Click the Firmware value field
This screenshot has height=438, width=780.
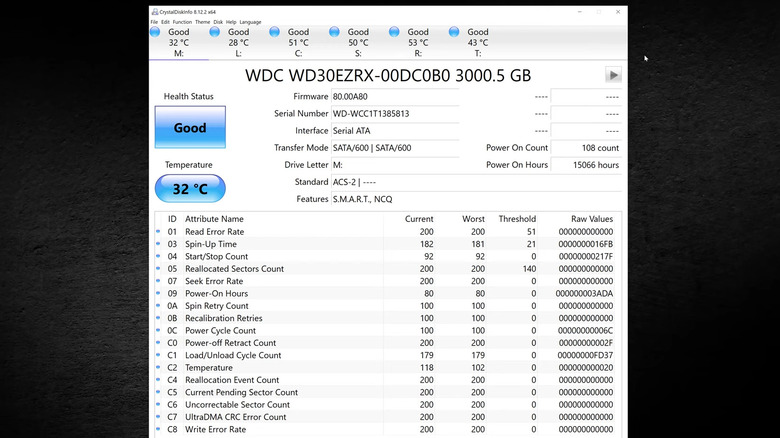pyautogui.click(x=394, y=97)
